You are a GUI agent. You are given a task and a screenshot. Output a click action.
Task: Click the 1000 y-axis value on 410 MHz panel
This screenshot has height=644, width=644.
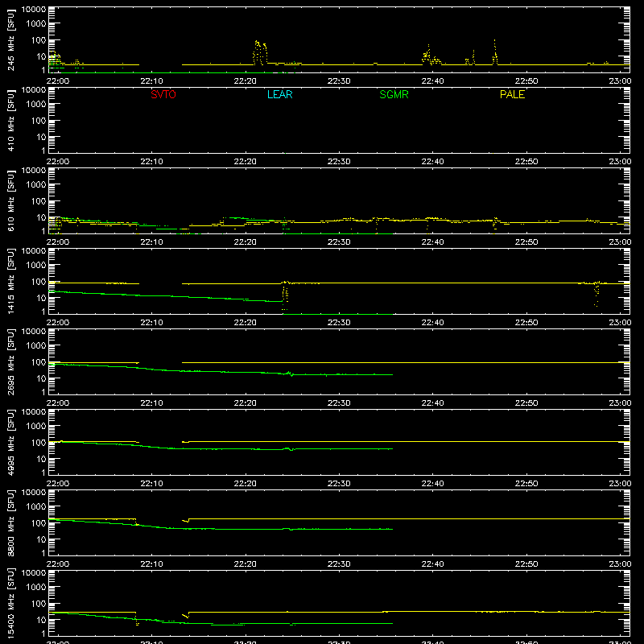point(36,104)
